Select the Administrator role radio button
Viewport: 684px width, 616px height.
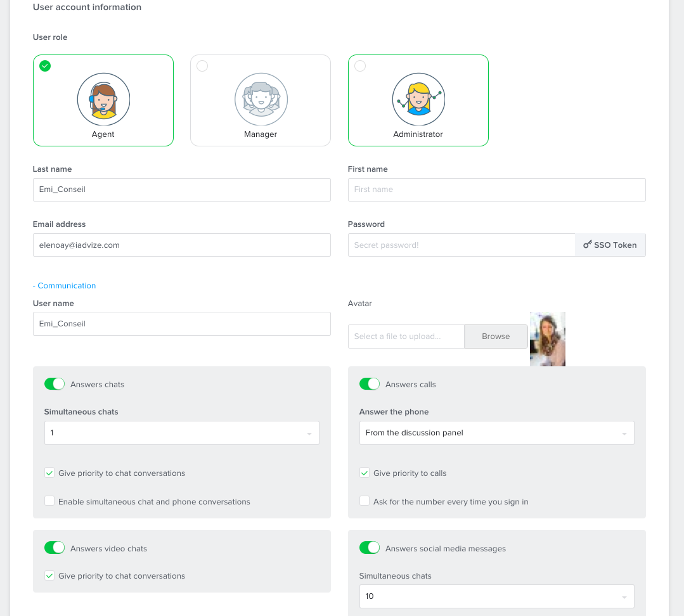[360, 66]
